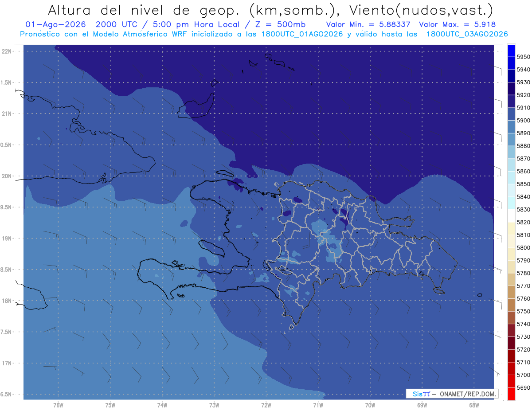Click the "69W" longitude label
The width and height of the screenshot is (532, 411).
(422, 405)
